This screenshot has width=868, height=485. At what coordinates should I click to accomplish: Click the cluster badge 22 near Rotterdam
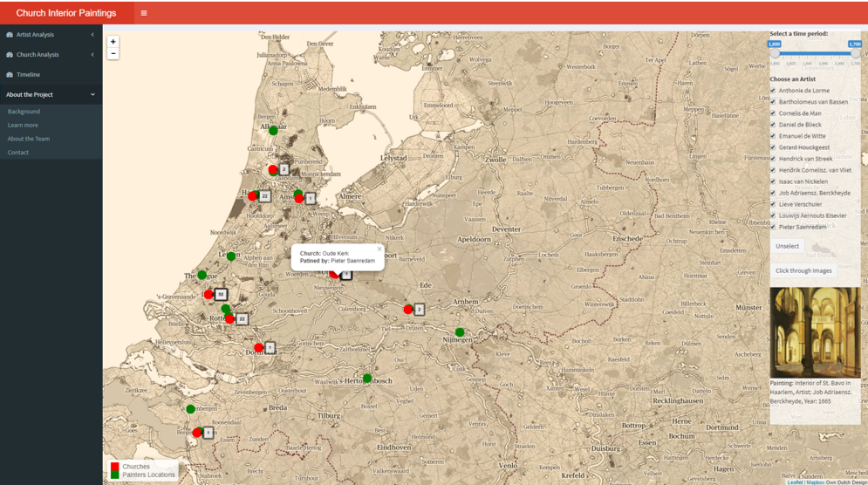click(x=242, y=319)
